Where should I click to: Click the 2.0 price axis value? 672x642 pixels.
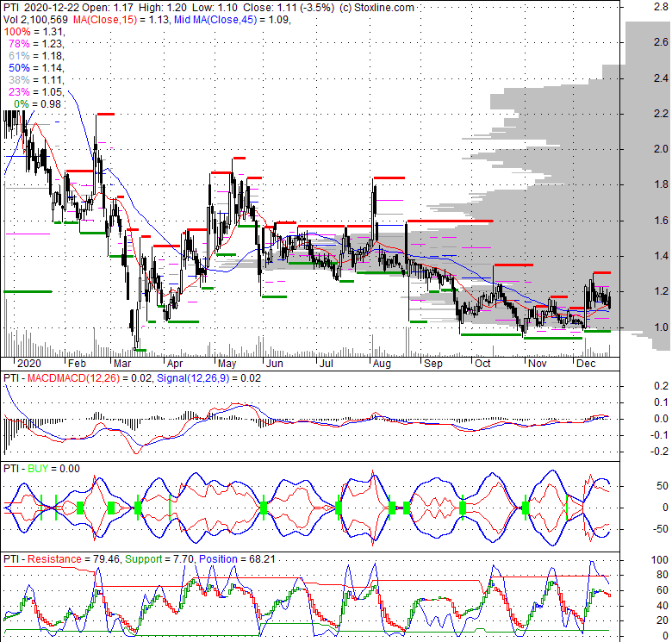(x=661, y=149)
